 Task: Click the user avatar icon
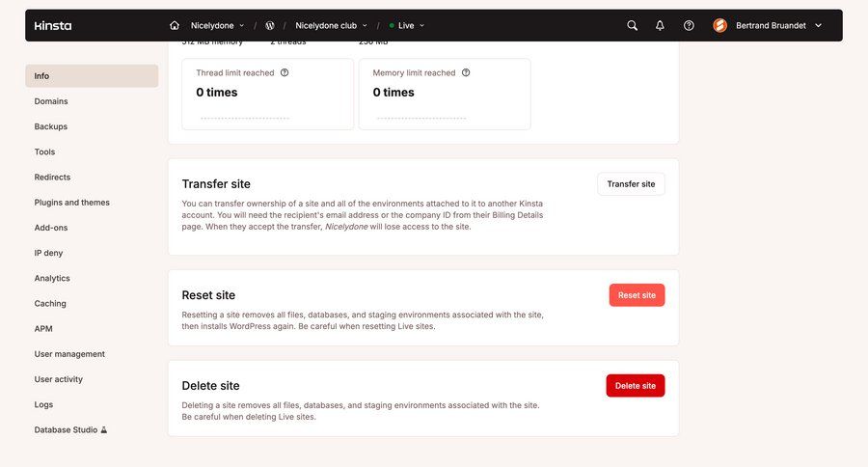719,26
